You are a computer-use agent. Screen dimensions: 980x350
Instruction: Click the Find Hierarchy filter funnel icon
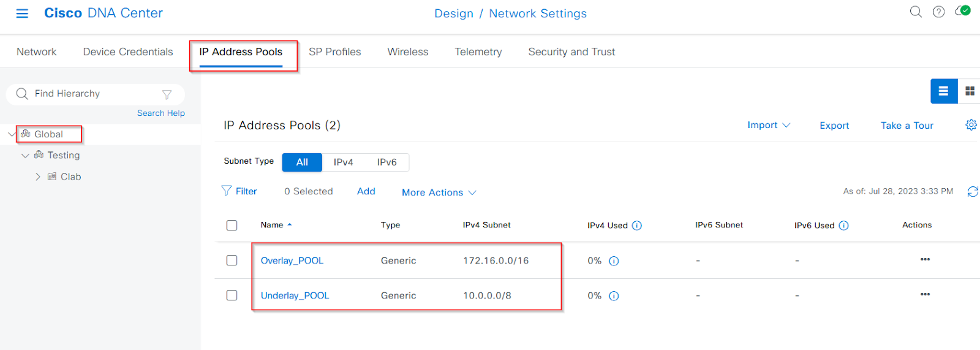pyautogui.click(x=167, y=94)
